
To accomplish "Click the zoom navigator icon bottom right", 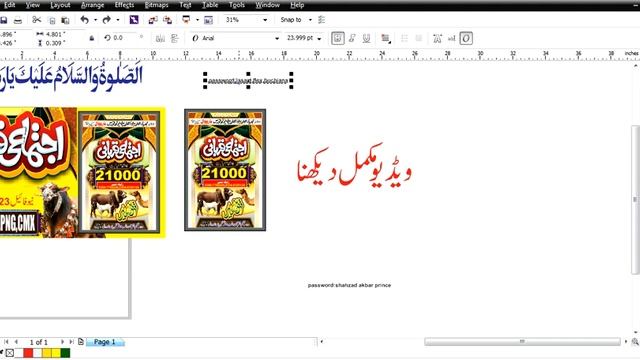I will point(635,342).
